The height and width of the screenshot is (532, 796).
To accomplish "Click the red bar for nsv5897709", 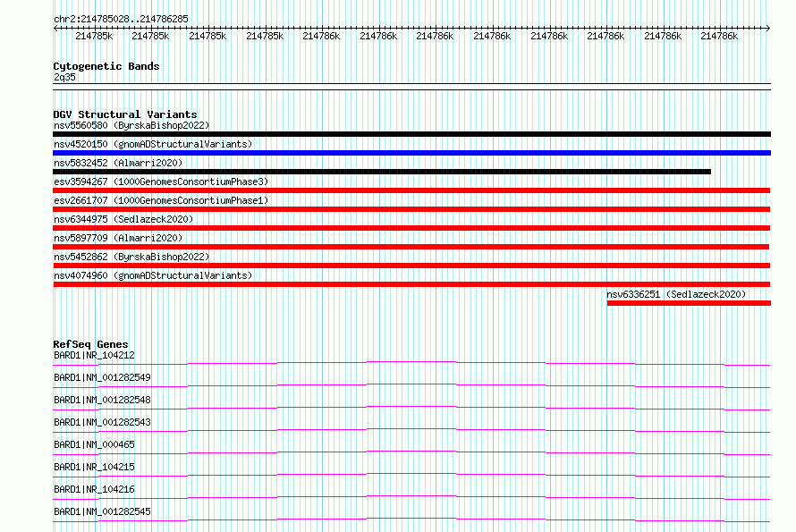I will tap(411, 247).
